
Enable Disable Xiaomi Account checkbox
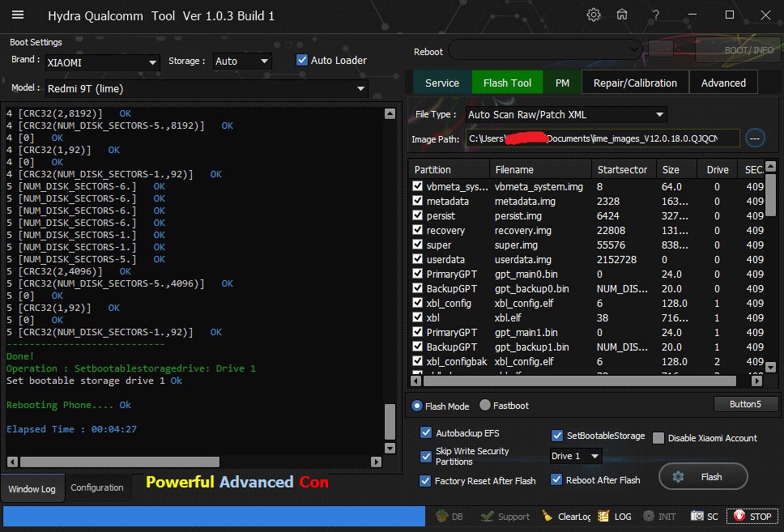658,438
